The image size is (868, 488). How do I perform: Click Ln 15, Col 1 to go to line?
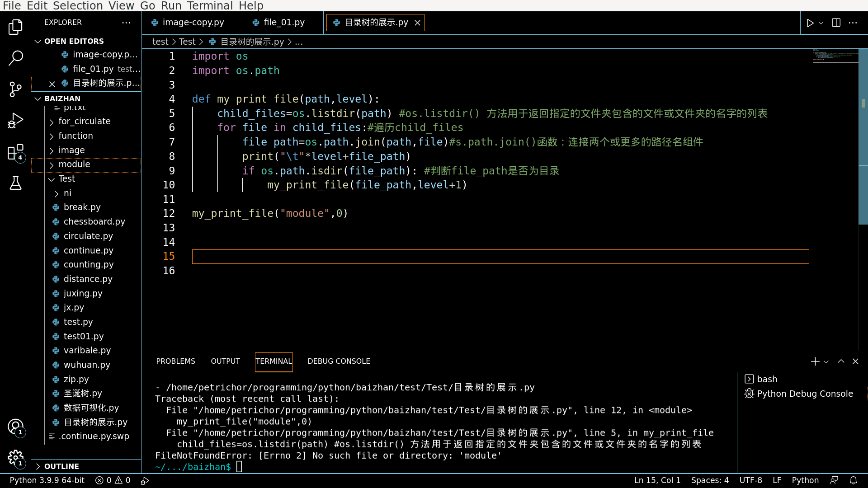click(x=657, y=480)
